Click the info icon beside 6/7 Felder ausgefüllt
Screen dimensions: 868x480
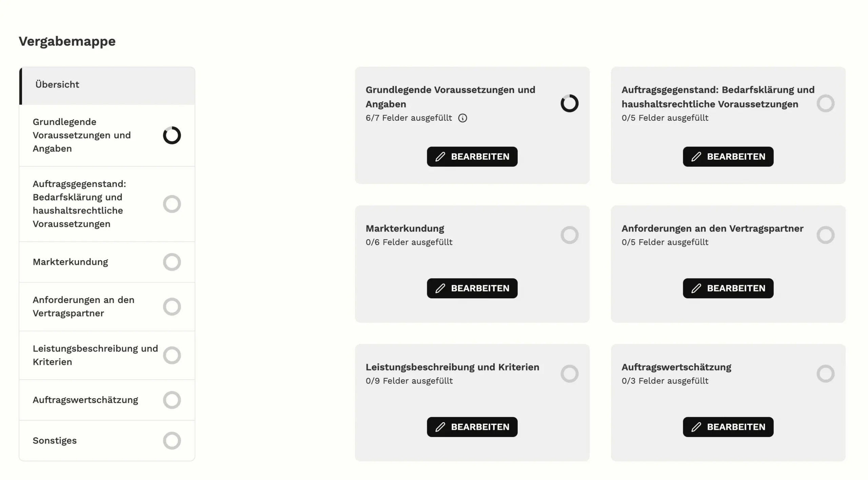pos(462,118)
